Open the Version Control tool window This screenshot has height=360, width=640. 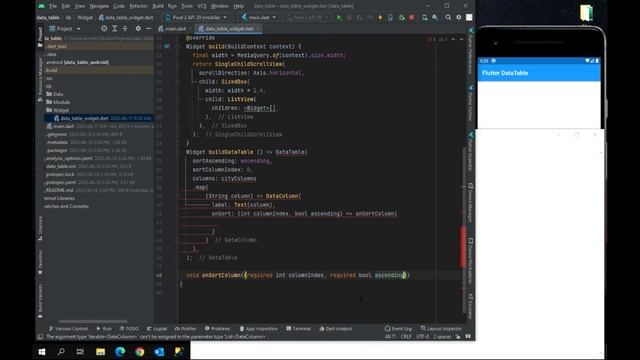click(x=69, y=329)
